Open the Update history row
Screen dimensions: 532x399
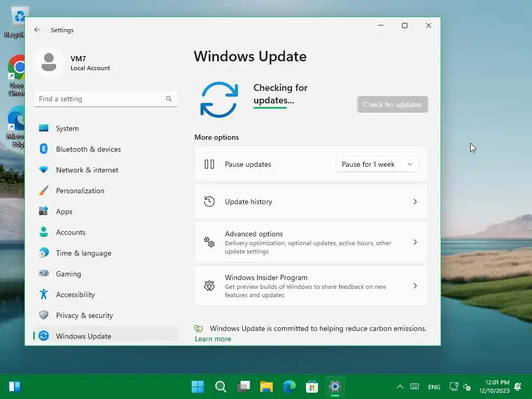pyautogui.click(x=311, y=202)
